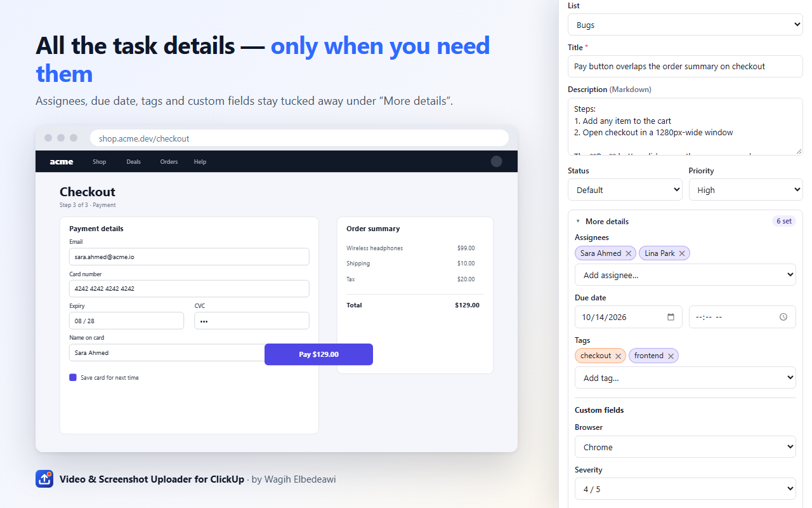Toggle the Save card for next time checkbox
812x508 pixels.
(73, 377)
